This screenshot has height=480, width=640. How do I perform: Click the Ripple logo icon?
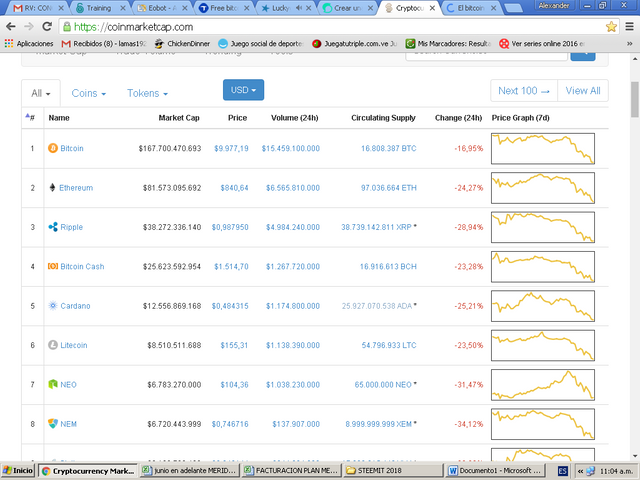53,227
